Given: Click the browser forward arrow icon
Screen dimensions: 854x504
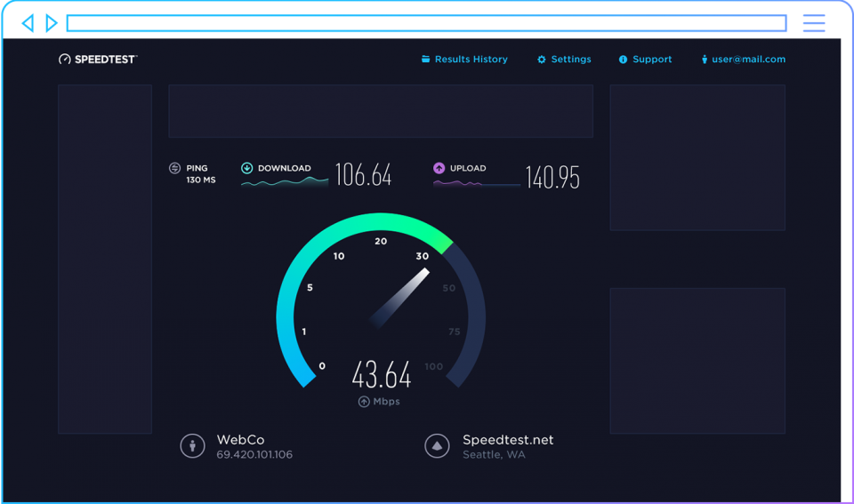Looking at the screenshot, I should click(x=52, y=23).
